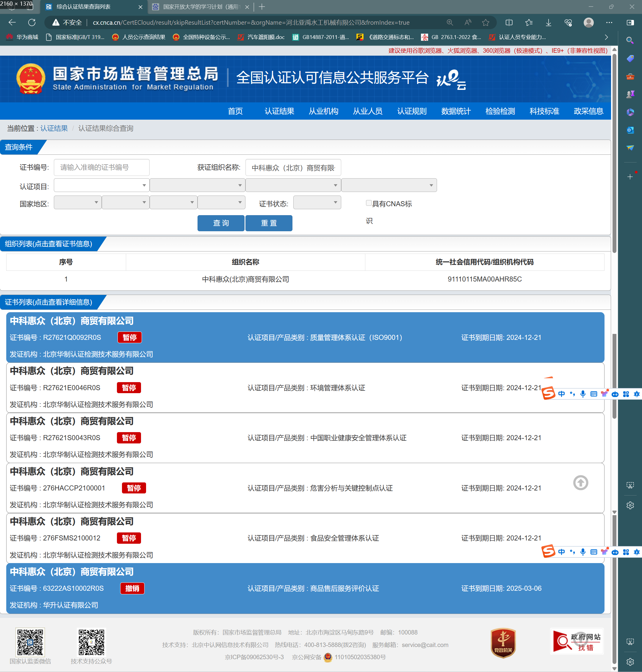Expand first 国家地区 dropdown
The width and height of the screenshot is (642, 672).
pos(78,202)
